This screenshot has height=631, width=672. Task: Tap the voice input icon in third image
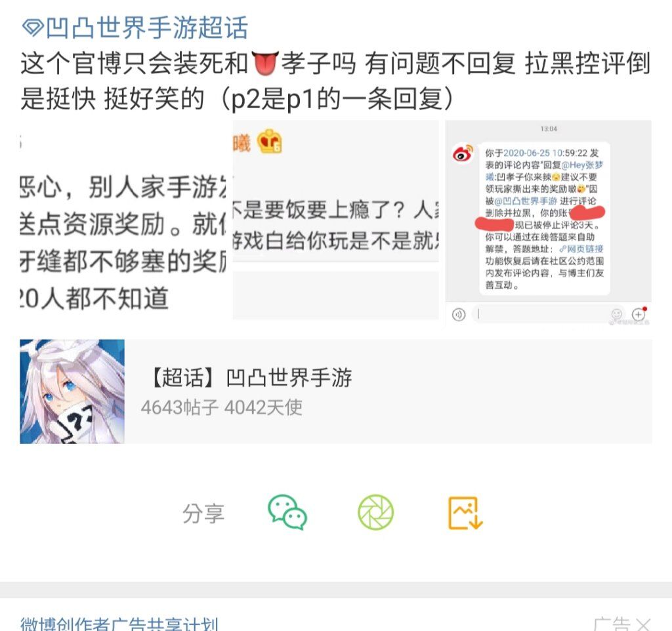(459, 315)
